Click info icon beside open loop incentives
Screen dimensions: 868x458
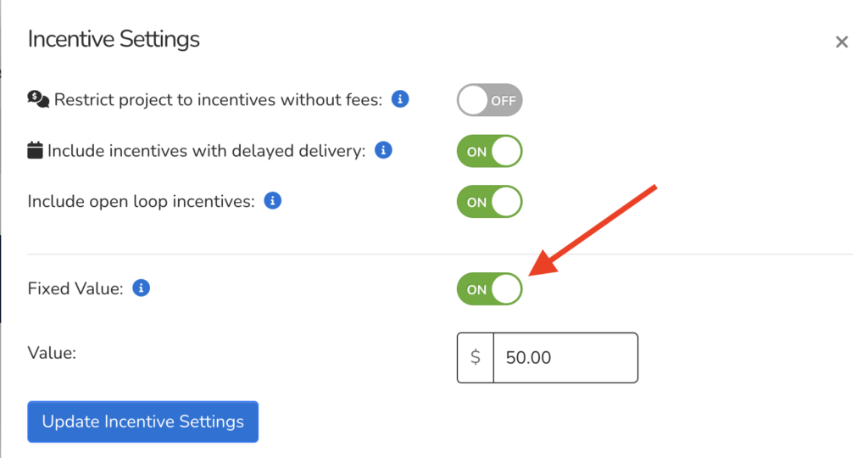272,201
